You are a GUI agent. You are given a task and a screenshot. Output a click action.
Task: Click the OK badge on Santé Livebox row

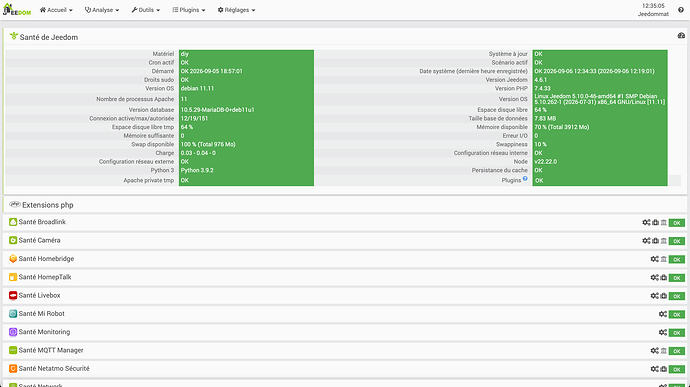pyautogui.click(x=677, y=296)
